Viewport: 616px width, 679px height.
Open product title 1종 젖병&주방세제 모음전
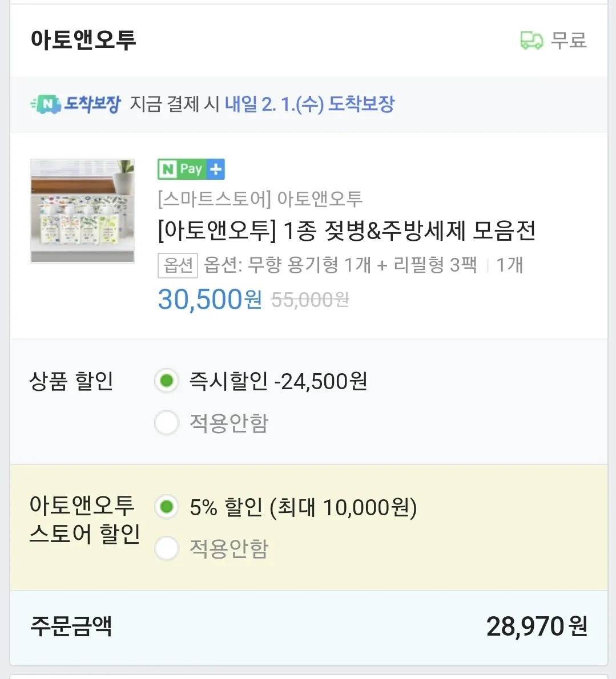tap(347, 231)
